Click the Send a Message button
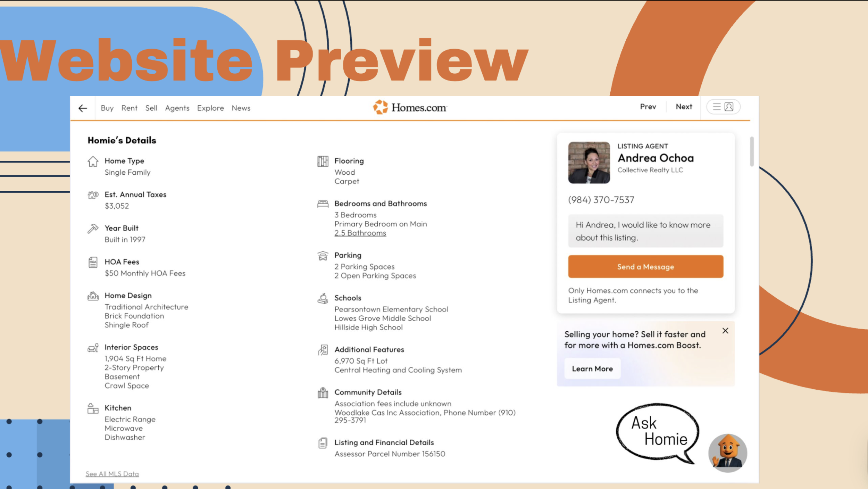The image size is (868, 489). click(x=645, y=267)
